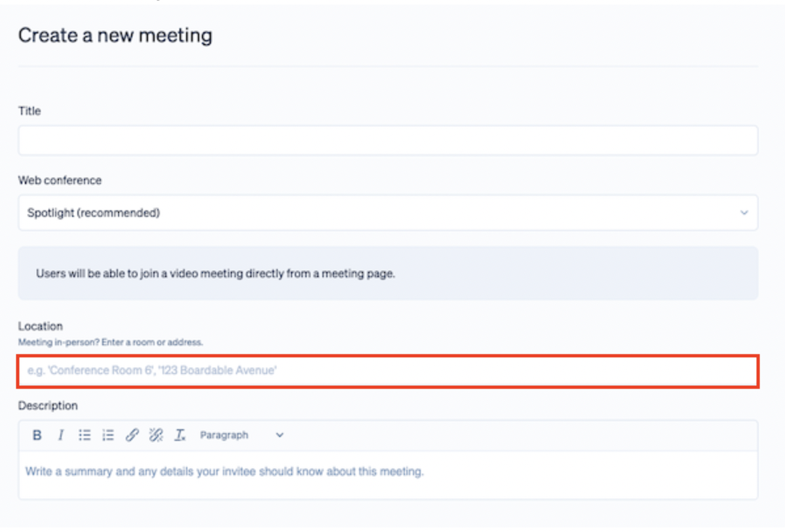Click the Paragraph label in the editor toolbar
785x532 pixels.
224,434
